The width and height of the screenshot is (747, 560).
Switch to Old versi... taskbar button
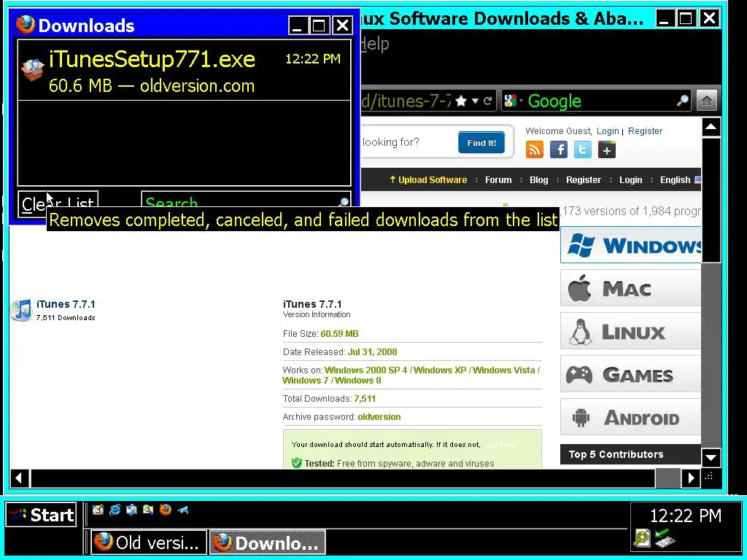point(149,542)
